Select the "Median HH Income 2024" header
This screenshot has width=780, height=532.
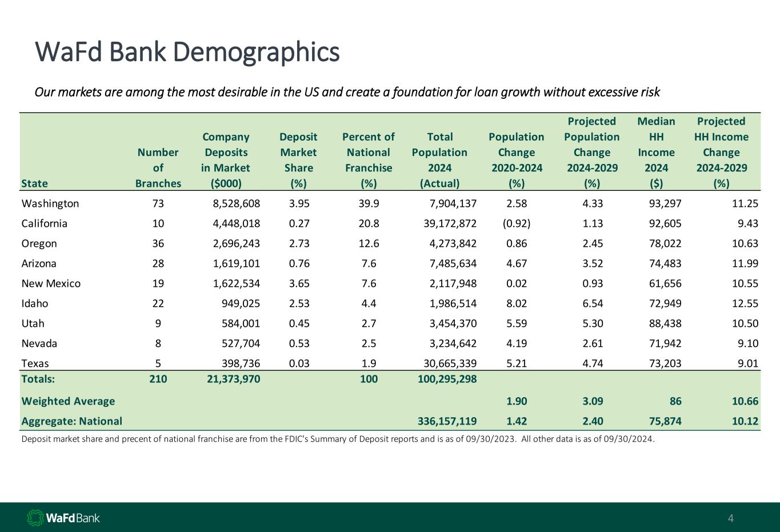pyautogui.click(x=656, y=153)
